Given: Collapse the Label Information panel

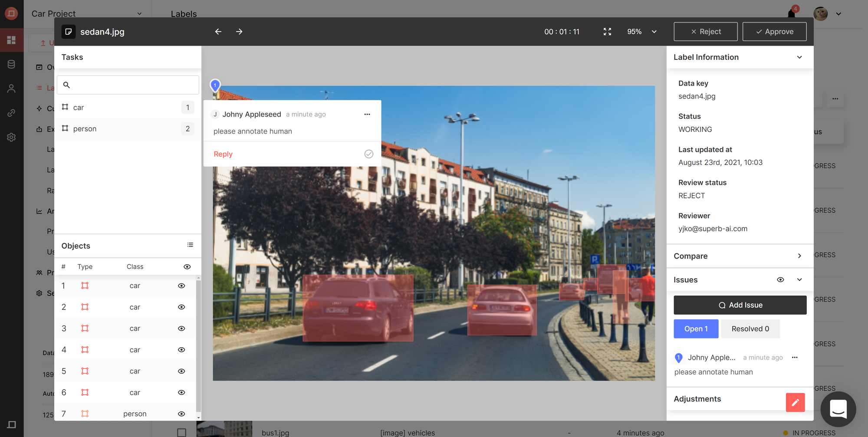Looking at the screenshot, I should (799, 57).
